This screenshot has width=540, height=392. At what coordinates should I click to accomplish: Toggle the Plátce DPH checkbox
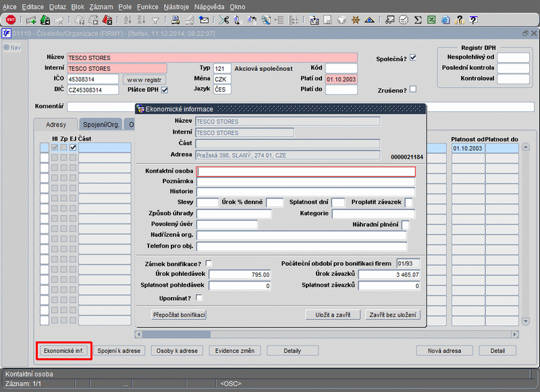click(x=165, y=90)
